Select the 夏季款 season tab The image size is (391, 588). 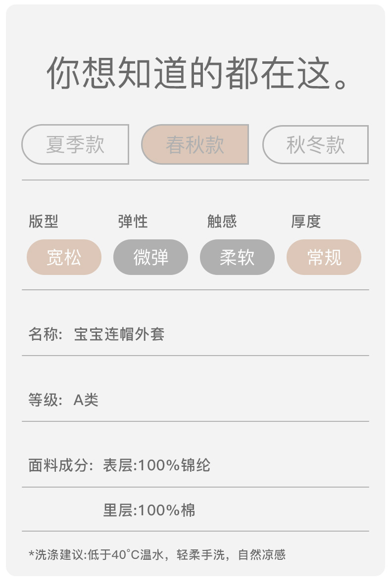point(75,144)
